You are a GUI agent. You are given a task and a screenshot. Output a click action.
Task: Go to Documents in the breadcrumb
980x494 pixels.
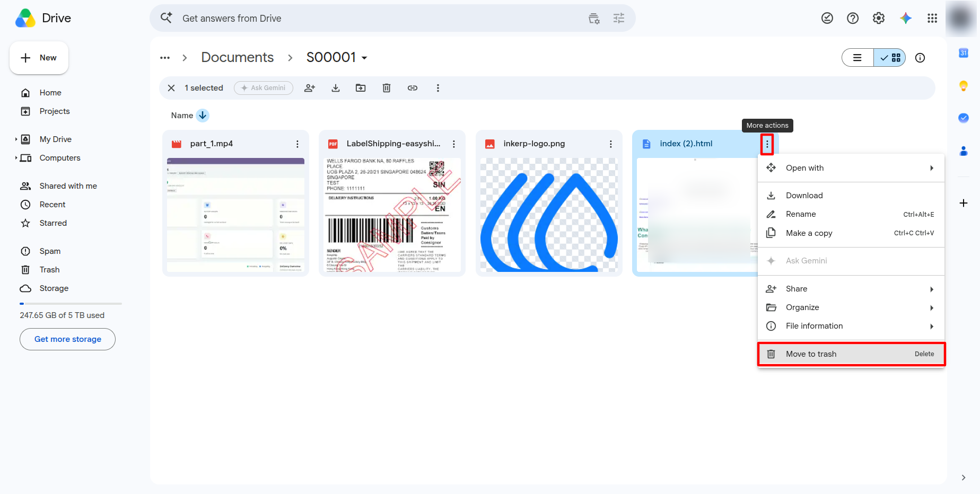point(238,57)
